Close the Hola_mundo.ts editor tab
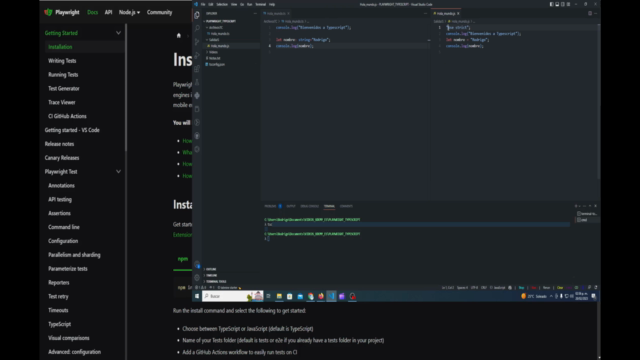Viewport: 640px width, 360px height. tap(288, 13)
